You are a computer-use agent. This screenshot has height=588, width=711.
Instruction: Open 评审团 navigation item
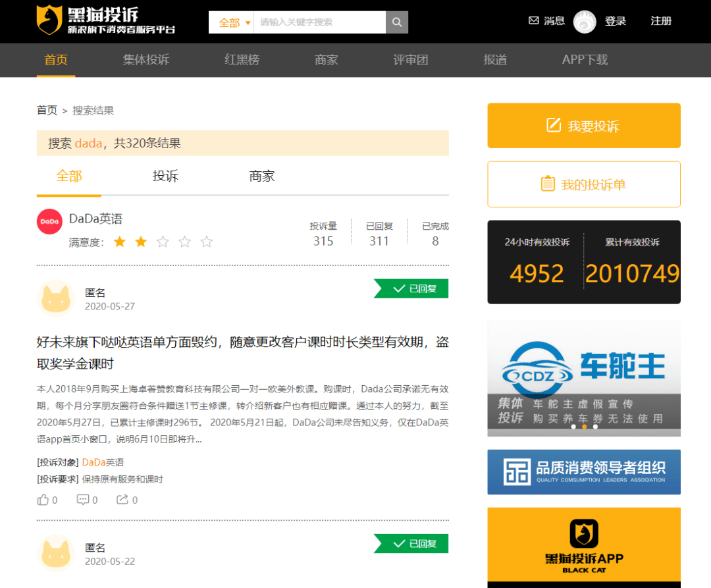pos(411,60)
